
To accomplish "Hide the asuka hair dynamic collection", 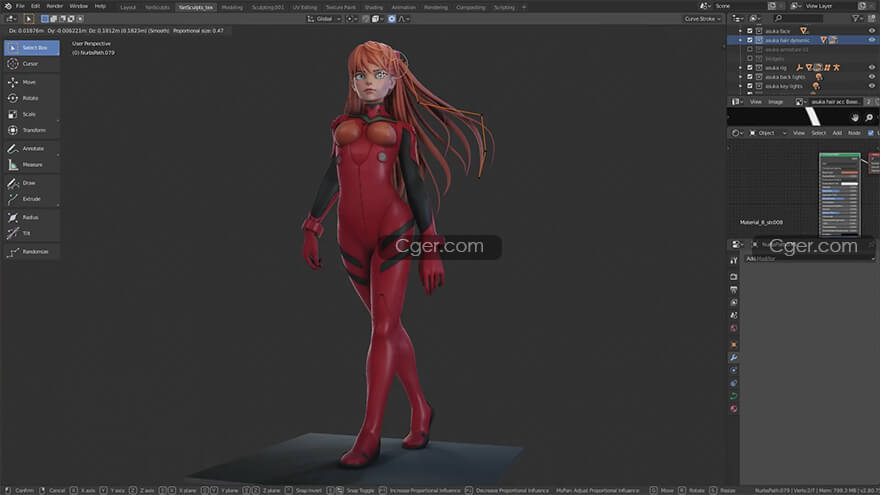I will (x=872, y=40).
